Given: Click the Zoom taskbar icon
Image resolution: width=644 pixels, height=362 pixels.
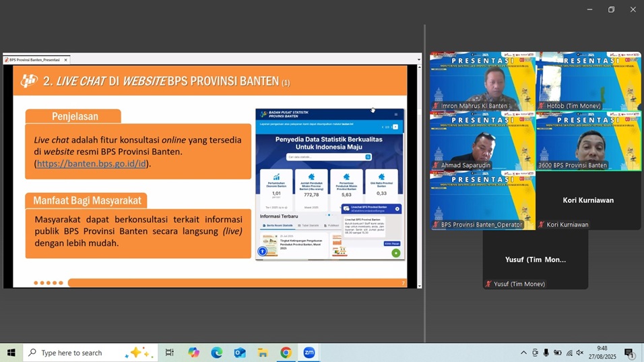Looking at the screenshot, I should [309, 353].
